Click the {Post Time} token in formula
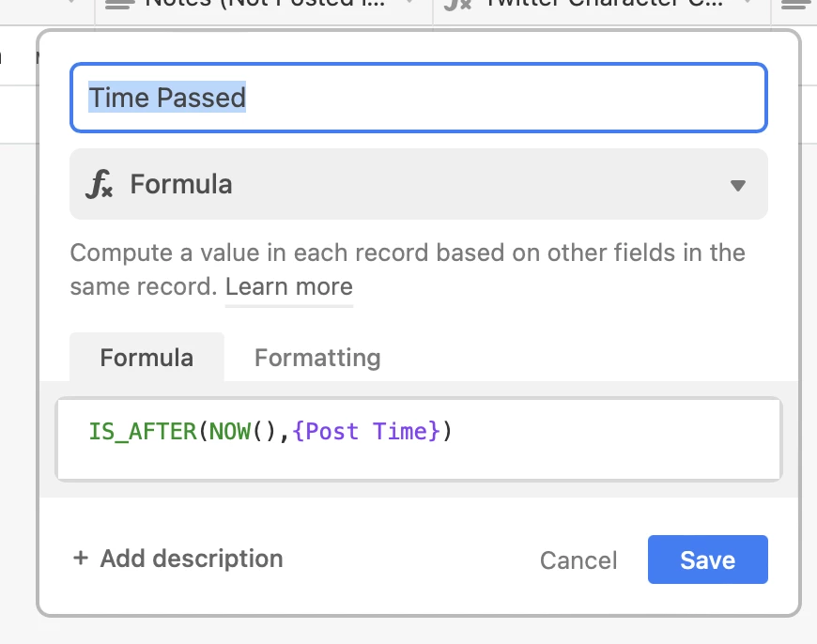817x644 pixels. [367, 432]
